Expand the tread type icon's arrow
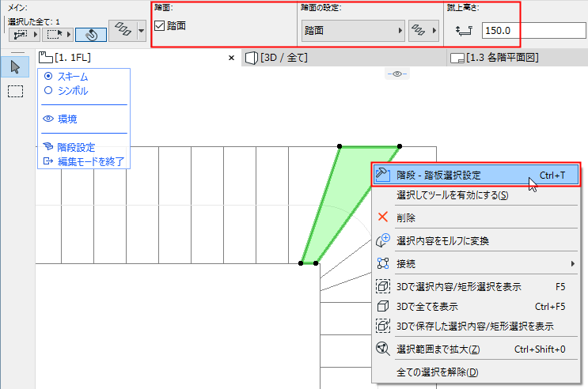588x389 pixels. [x=434, y=31]
